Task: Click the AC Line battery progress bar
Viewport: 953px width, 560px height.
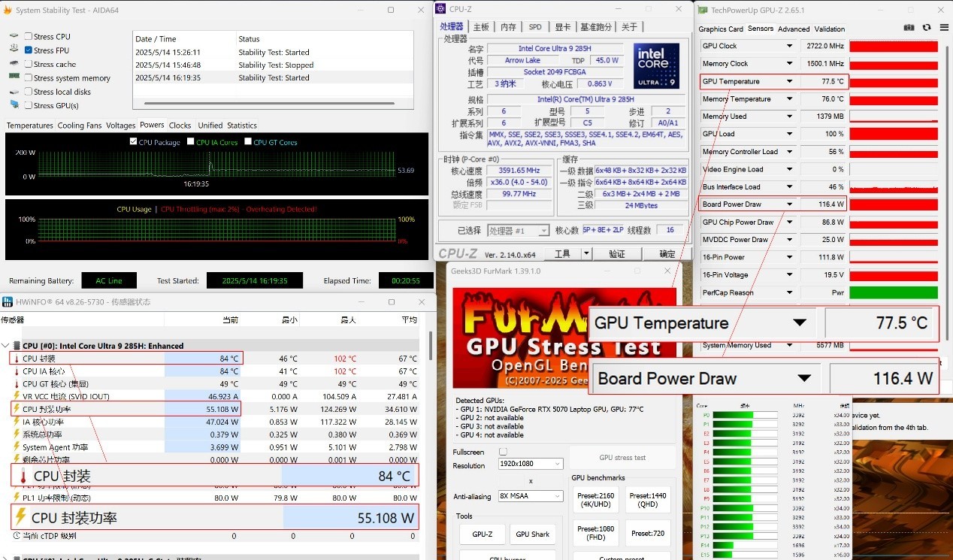Action: point(108,280)
